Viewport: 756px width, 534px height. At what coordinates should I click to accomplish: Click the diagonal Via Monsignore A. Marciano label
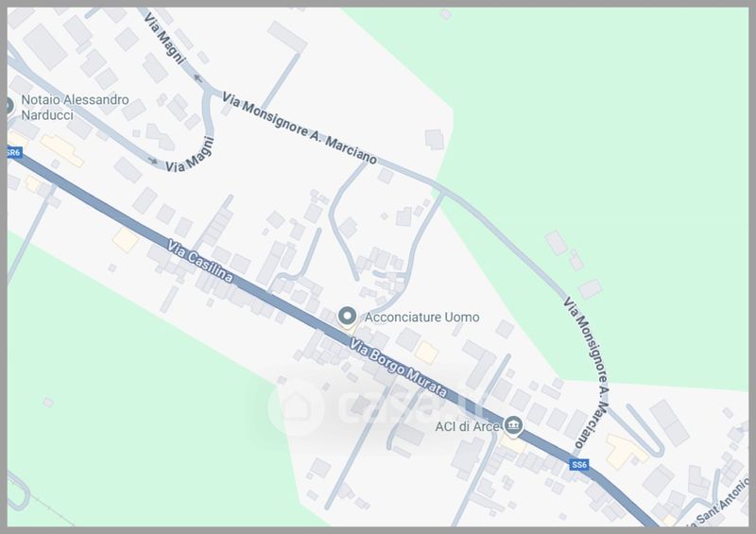click(300, 129)
